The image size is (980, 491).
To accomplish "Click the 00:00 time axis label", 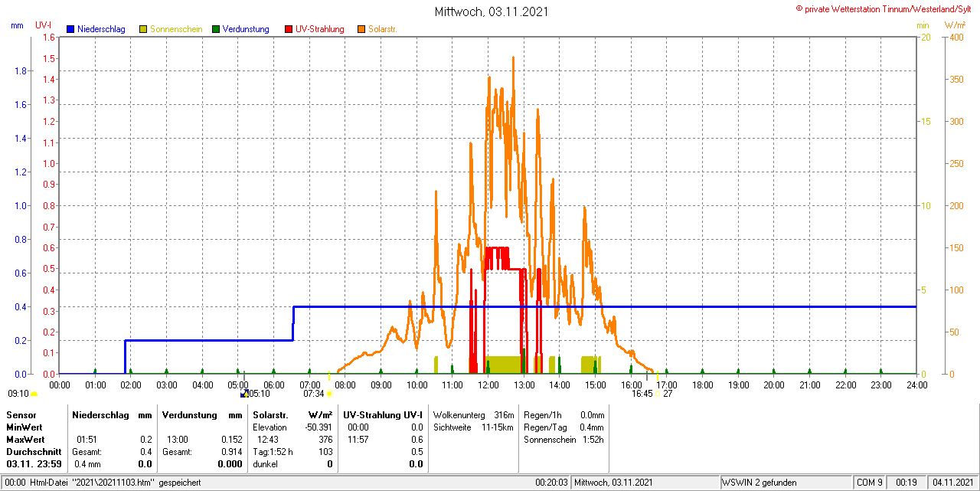I will [59, 385].
